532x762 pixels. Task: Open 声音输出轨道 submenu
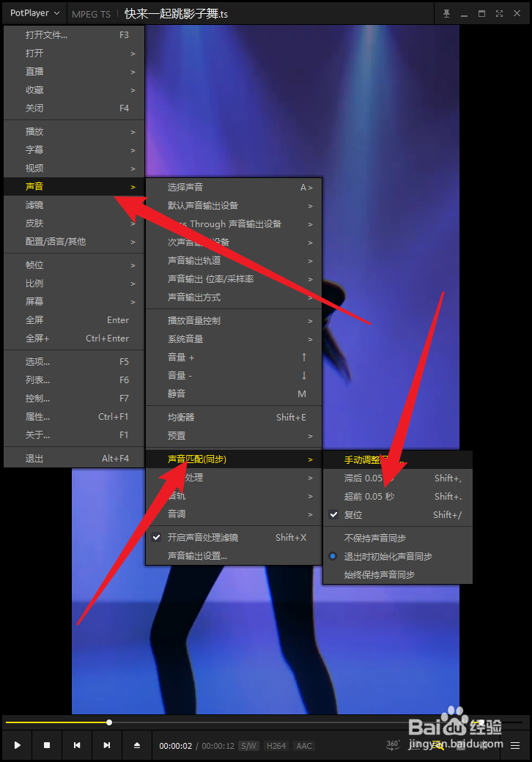(x=234, y=261)
